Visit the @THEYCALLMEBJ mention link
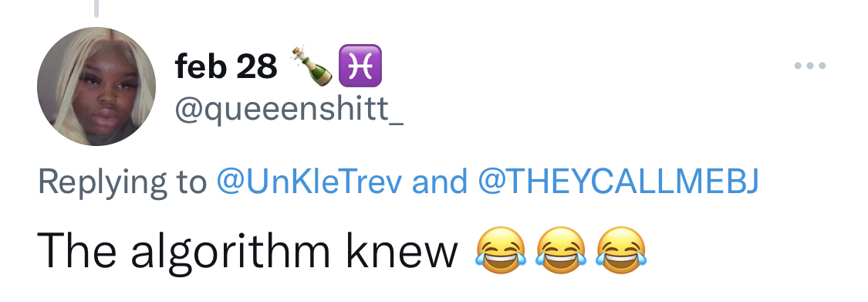 [x=616, y=182]
